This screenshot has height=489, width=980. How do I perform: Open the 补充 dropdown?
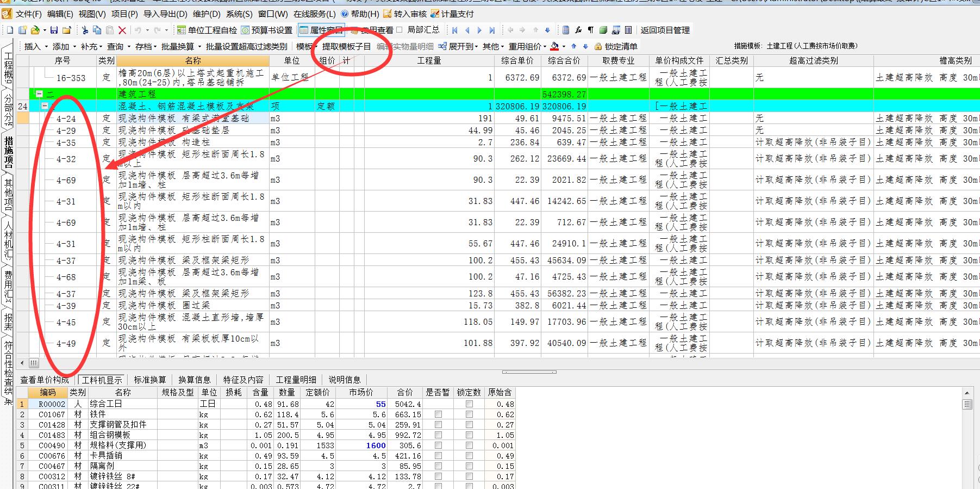92,46
